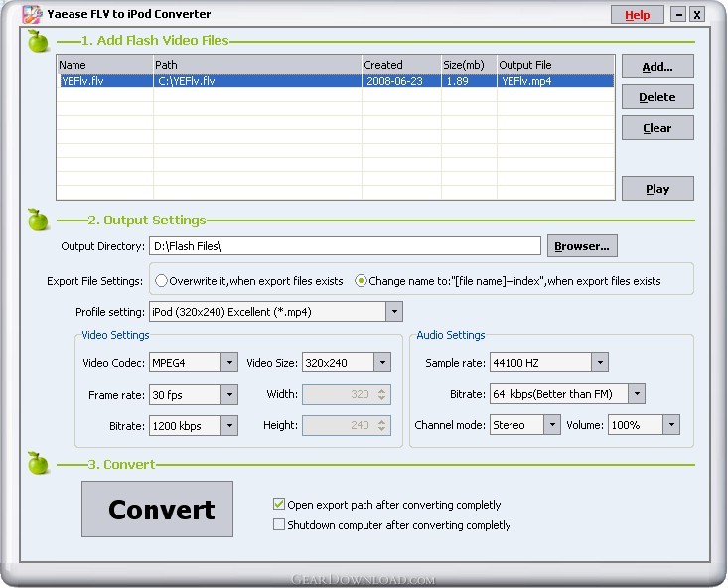The image size is (728, 588).
Task: Enable Shutdown computer after converting
Action: (x=278, y=524)
